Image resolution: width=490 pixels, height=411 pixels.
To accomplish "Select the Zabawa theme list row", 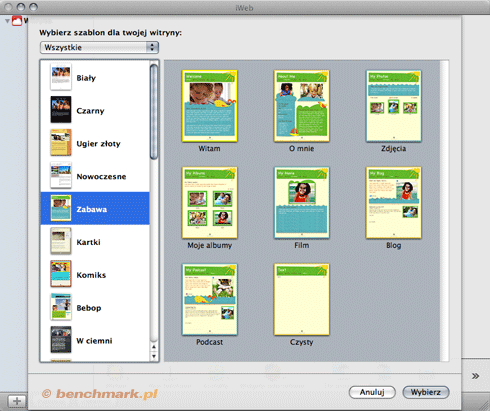I will (x=95, y=208).
